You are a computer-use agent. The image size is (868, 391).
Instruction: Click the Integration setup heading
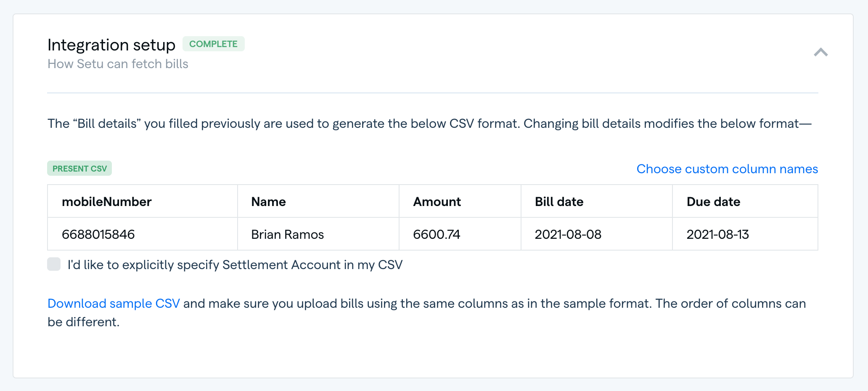pos(111,44)
